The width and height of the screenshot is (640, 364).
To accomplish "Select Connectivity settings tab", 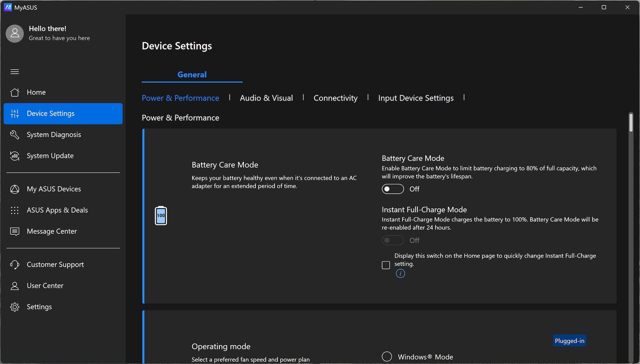I will (335, 98).
